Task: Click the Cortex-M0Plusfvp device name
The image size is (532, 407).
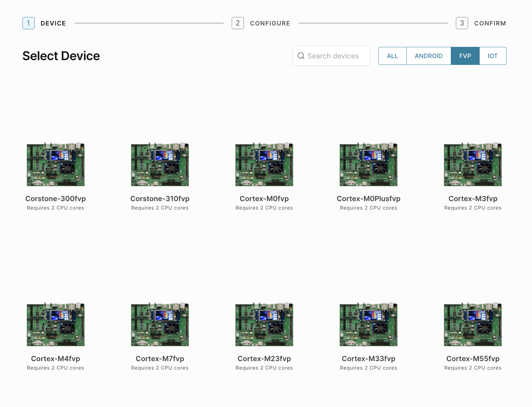Action: point(369,199)
